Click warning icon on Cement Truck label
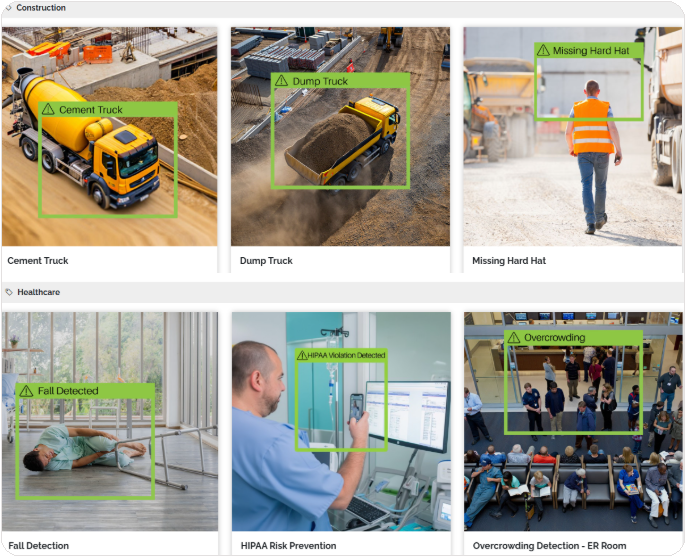The height and width of the screenshot is (556, 685). pos(48,110)
